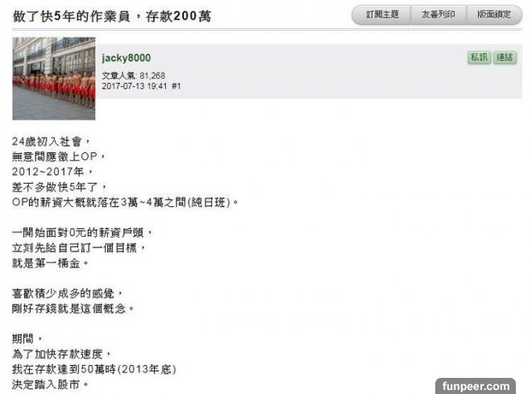Click the 2017-07-13 19:41 timestamp
Viewport: 532px width, 394px height.
135,86
